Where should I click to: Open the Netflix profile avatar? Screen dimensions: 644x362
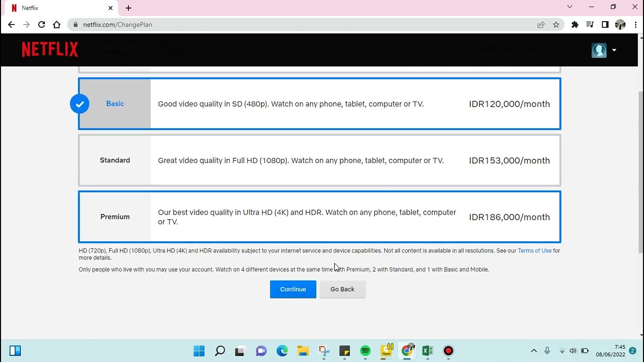coord(599,50)
